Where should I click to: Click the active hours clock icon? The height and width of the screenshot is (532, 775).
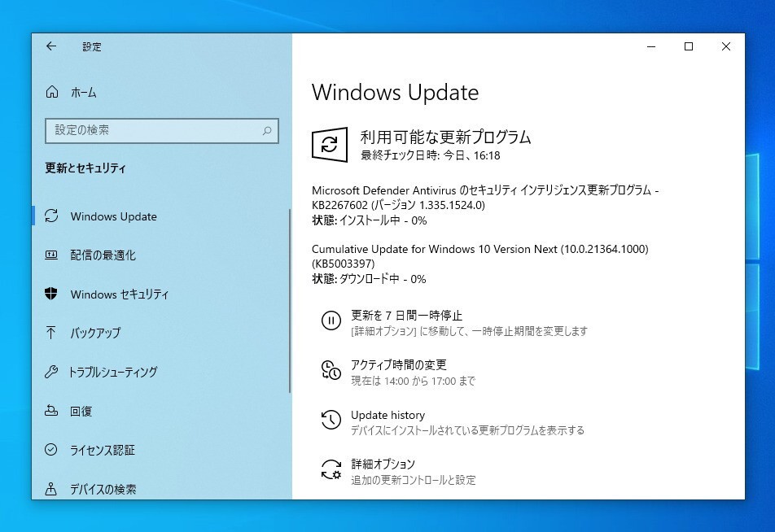click(331, 370)
